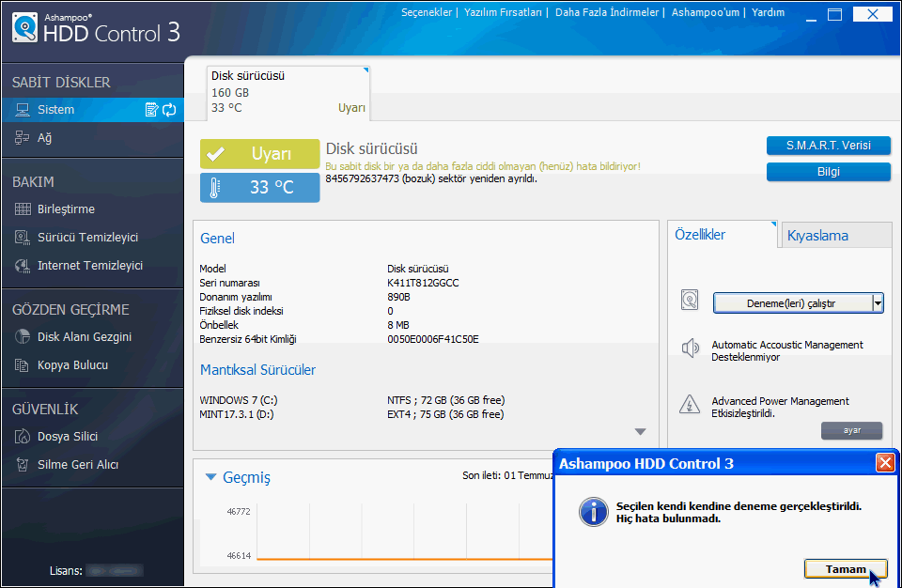This screenshot has width=902, height=588.
Task: Click the graph axis value 46772
Action: (239, 512)
